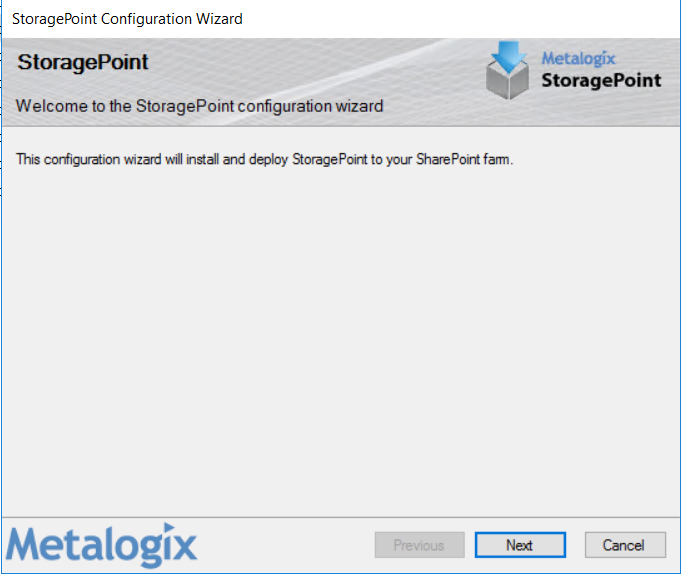Click the large Metalogix logo in footer

point(102,545)
